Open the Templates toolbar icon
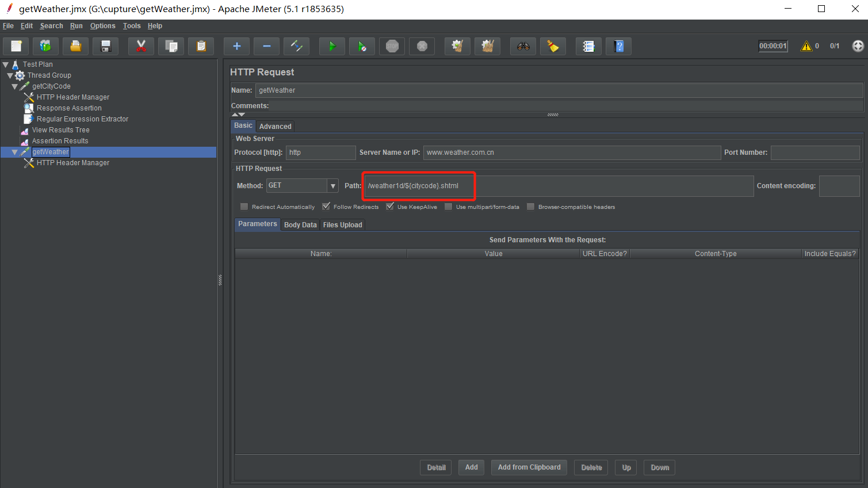Viewport: 868px width, 488px height. 46,46
